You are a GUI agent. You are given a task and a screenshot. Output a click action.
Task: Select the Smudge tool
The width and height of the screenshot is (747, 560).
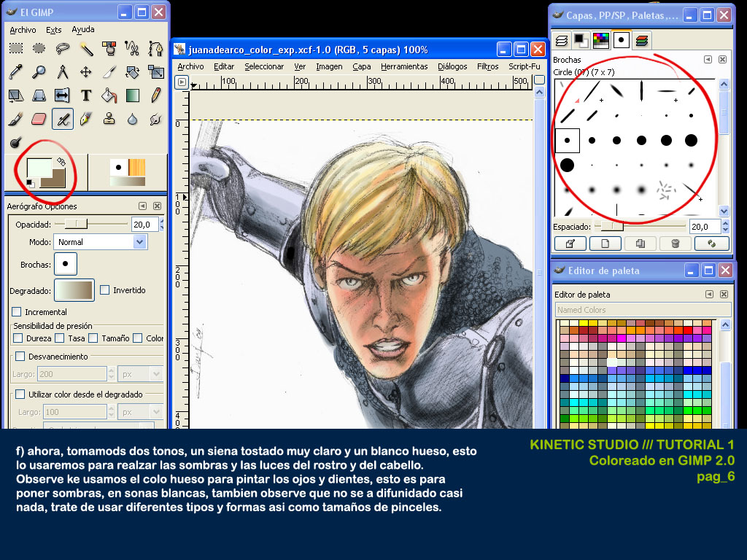coord(156,119)
